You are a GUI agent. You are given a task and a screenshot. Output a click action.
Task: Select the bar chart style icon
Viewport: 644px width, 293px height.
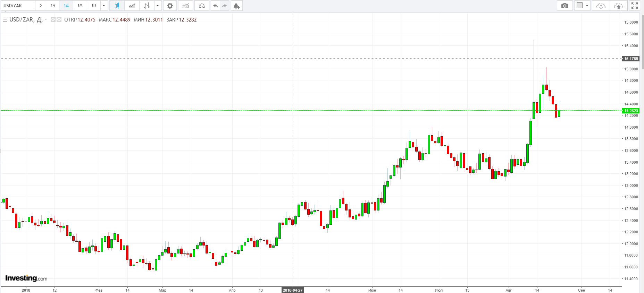coord(147,6)
